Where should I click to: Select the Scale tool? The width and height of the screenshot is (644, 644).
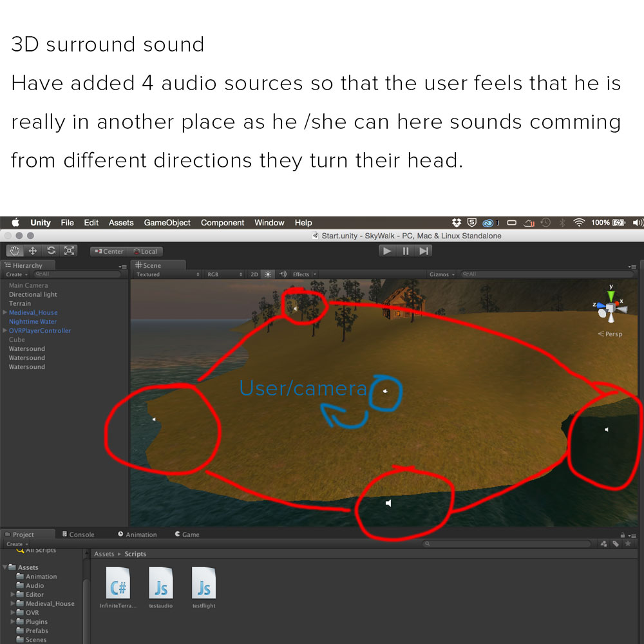(69, 251)
